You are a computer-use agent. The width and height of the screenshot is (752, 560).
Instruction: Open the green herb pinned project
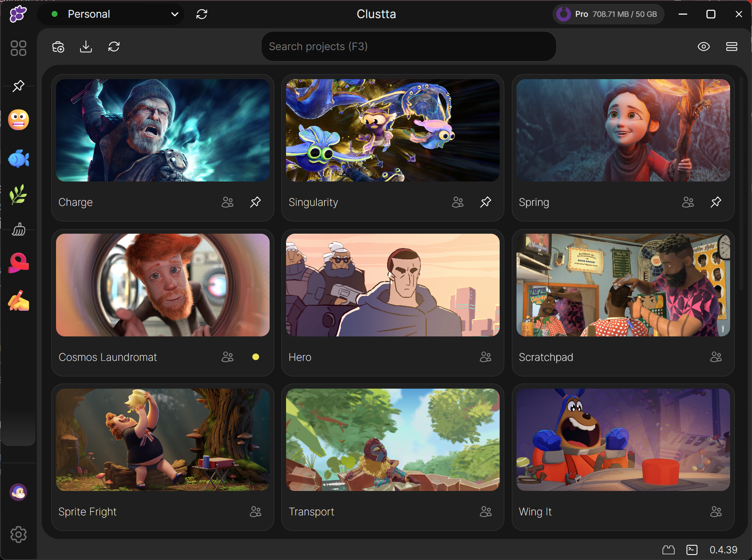pos(19,195)
